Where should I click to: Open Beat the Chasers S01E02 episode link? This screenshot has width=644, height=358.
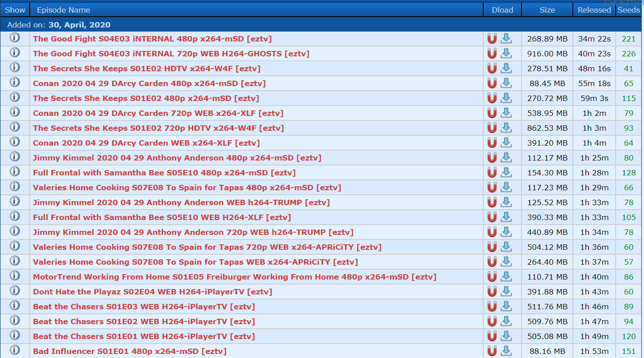click(x=144, y=321)
